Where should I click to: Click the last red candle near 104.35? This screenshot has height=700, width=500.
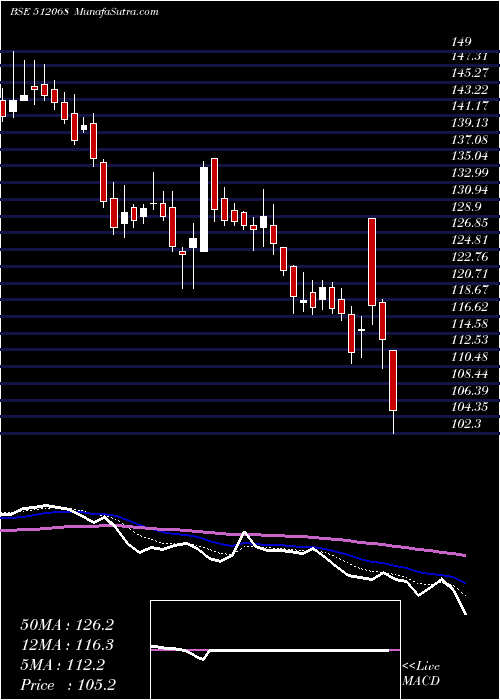393,380
